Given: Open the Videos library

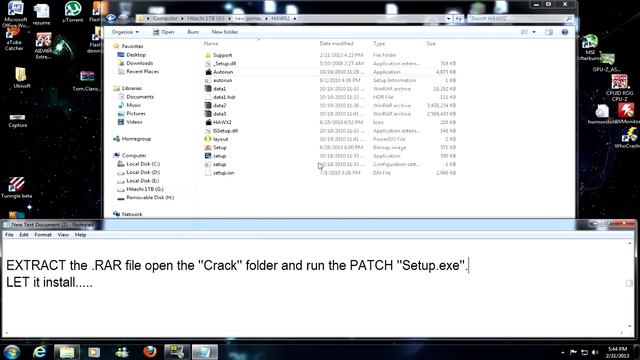Looking at the screenshot, I should tap(134, 122).
